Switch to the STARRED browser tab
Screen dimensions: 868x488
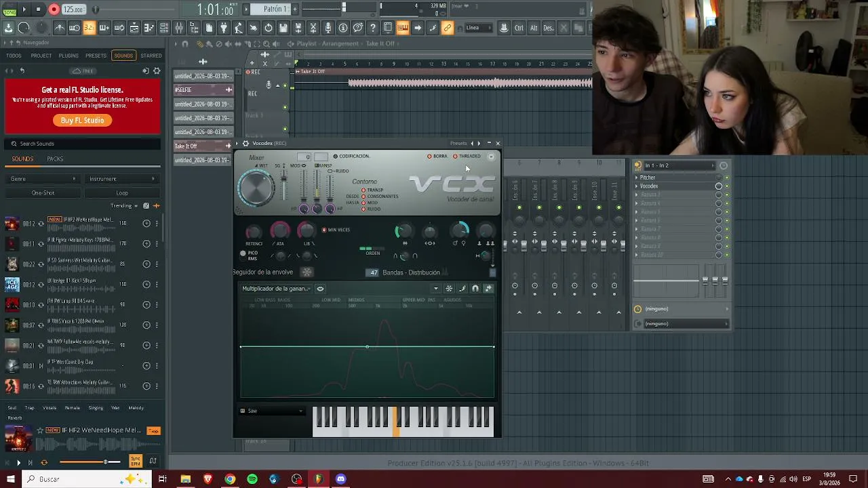[151, 56]
